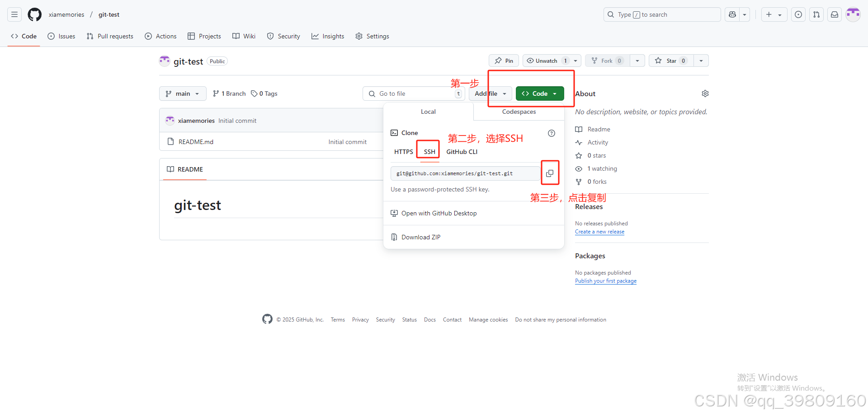Click the Go to file search field

pyautogui.click(x=414, y=93)
